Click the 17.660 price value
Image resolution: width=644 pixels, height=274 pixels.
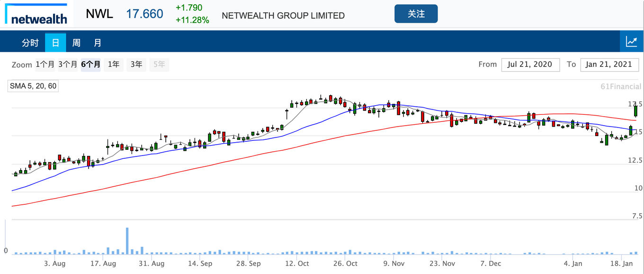tap(144, 14)
